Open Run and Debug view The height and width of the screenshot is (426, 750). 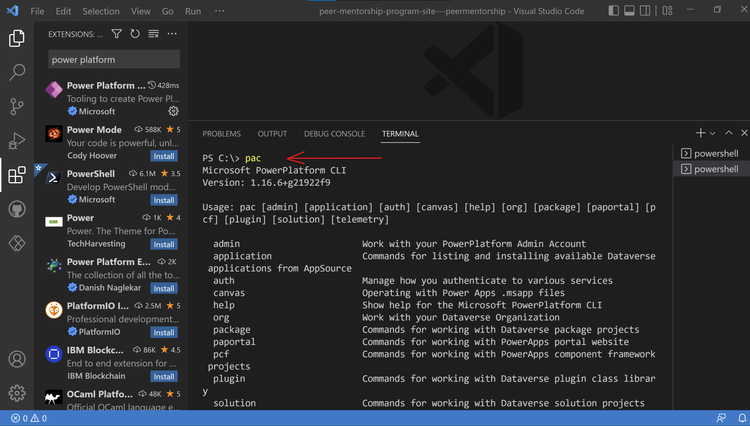[x=17, y=141]
